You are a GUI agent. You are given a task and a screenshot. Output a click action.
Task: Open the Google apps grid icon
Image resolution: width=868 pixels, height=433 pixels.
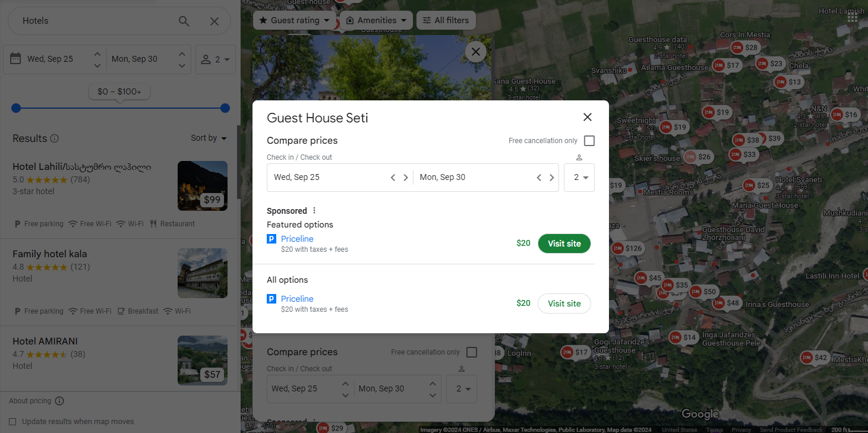853,17
